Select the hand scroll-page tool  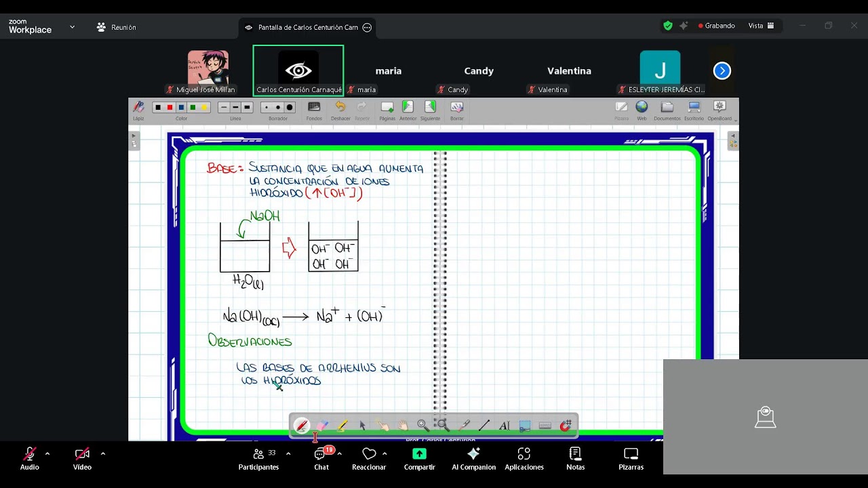[403, 426]
